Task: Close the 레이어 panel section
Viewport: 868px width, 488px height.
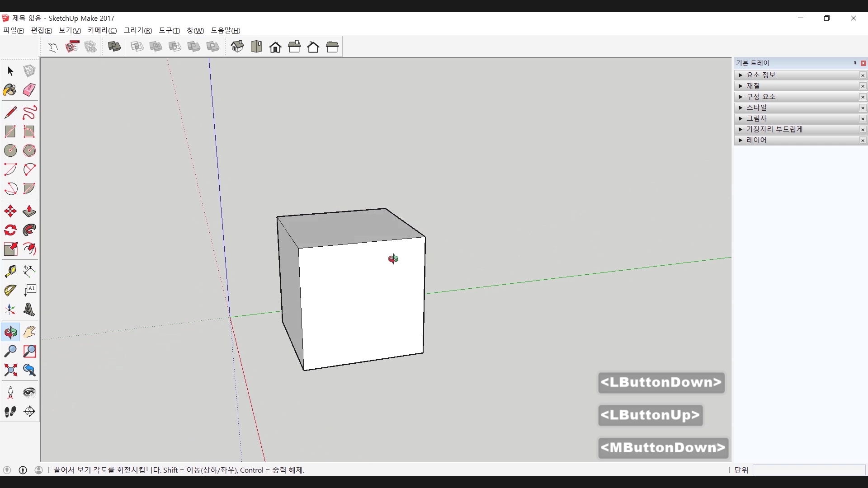Action: point(863,141)
